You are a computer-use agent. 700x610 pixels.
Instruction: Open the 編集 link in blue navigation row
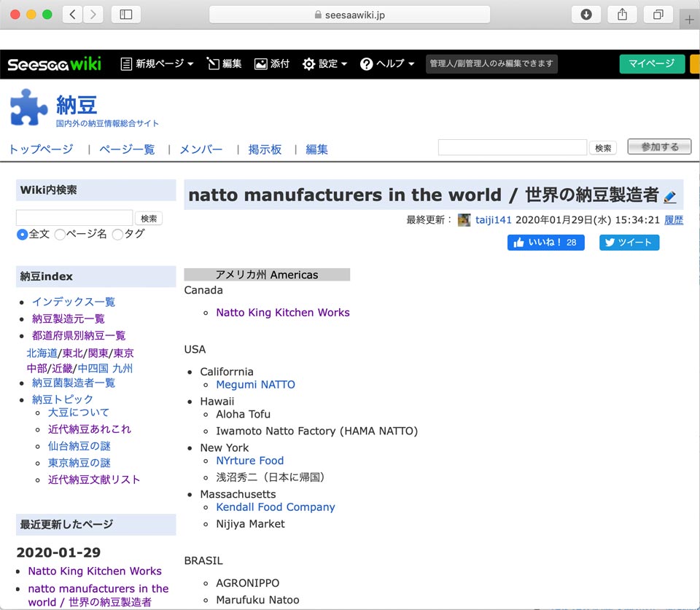coord(316,149)
